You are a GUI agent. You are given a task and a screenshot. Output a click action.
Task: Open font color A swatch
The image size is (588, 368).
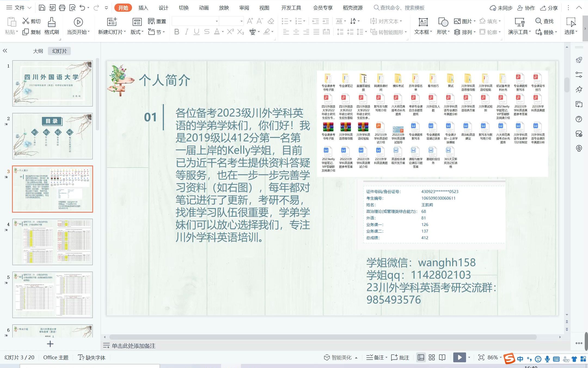click(x=217, y=32)
